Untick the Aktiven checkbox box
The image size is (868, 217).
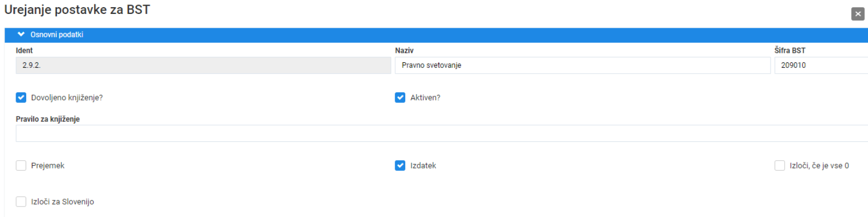point(400,97)
